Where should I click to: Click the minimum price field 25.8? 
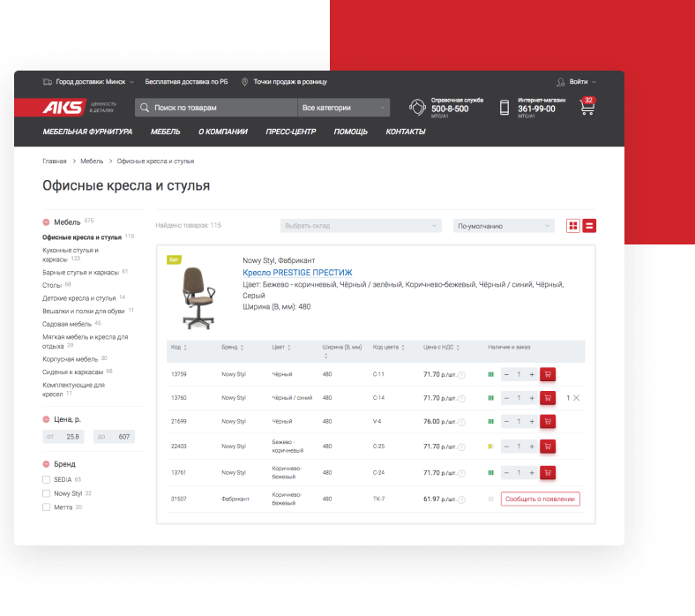pos(63,437)
